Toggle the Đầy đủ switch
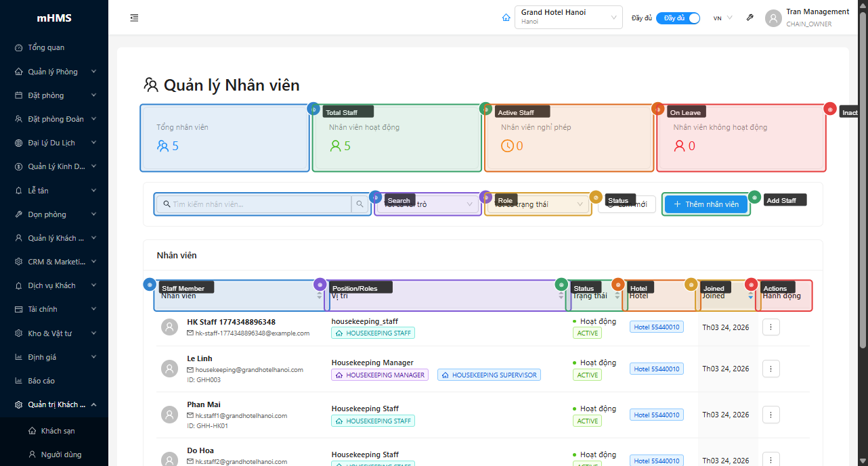 (678, 18)
